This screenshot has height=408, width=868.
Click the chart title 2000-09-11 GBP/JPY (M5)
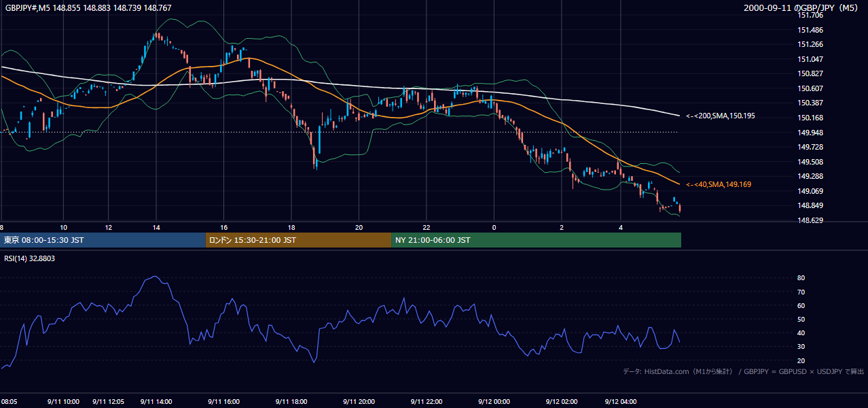point(802,8)
